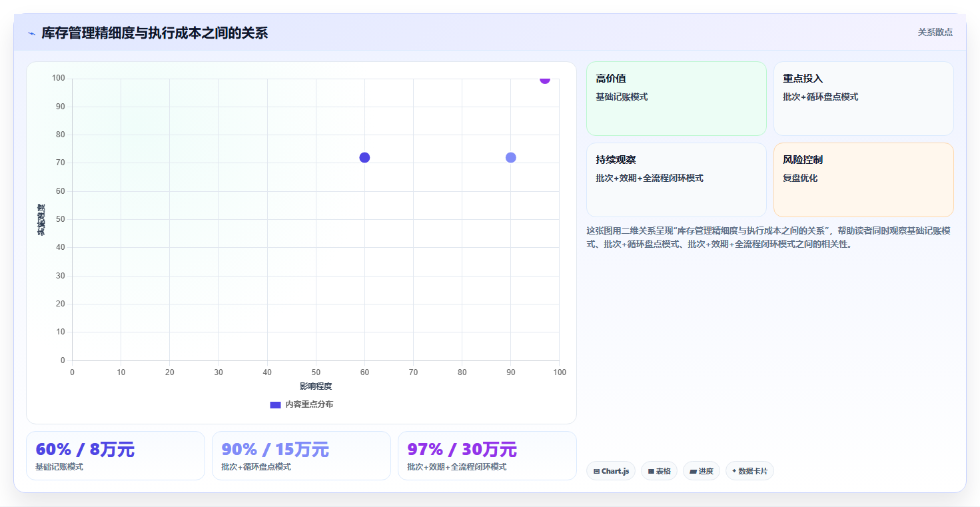Select the 97% / 30万元 stat card
980x507 pixels.
click(487, 456)
